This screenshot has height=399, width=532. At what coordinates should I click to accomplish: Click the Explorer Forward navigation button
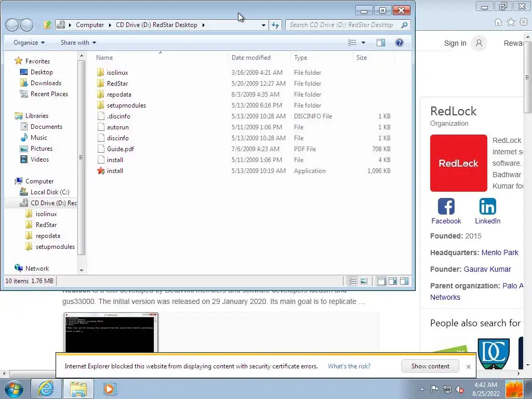(x=26, y=25)
